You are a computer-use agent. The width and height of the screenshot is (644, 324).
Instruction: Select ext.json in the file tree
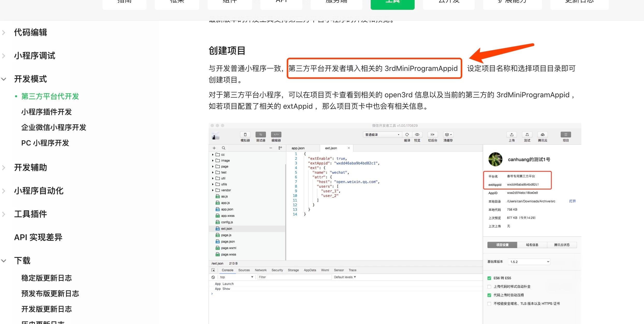pyautogui.click(x=226, y=229)
